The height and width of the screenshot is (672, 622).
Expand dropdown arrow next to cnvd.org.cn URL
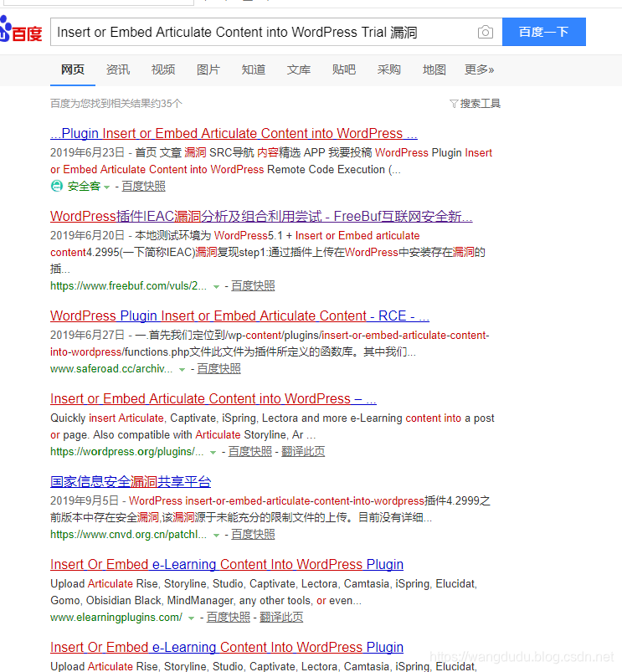pos(217,536)
